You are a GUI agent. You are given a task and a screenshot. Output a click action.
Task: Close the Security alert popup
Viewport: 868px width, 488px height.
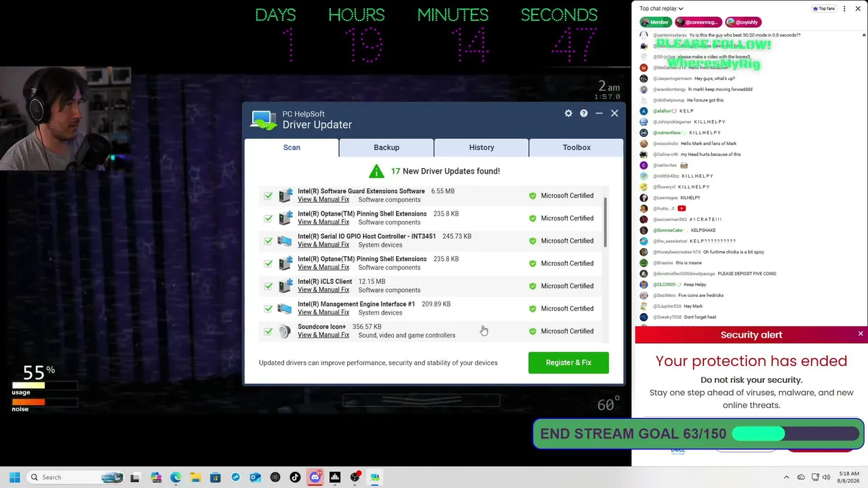[x=861, y=334]
